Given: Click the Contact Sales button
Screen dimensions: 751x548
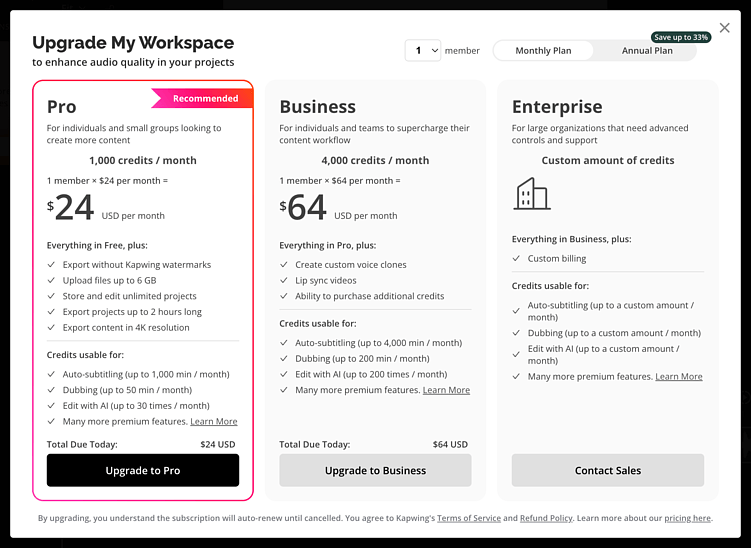Looking at the screenshot, I should tap(608, 470).
